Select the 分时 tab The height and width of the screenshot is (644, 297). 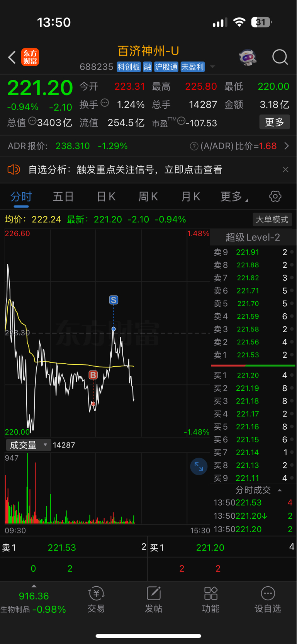[x=21, y=196]
